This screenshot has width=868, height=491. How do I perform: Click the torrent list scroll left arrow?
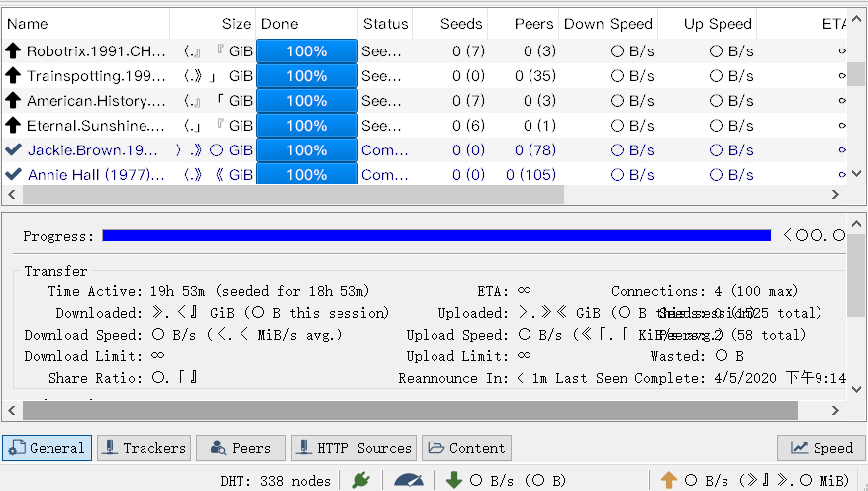12,194
